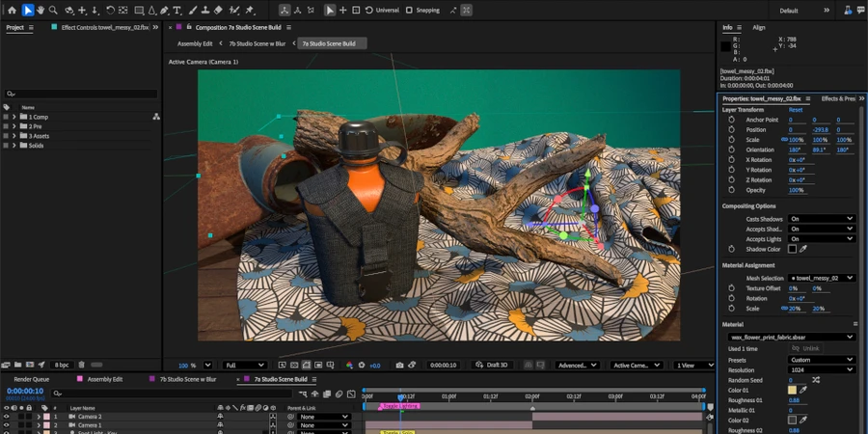Open the Color 01 swatch
The width and height of the screenshot is (868, 434).
[793, 390]
